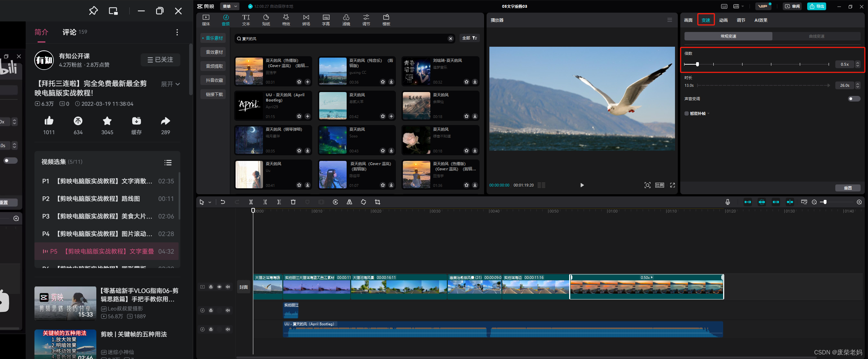Click the delete trash icon in timeline toolbar
The height and width of the screenshot is (359, 868).
pyautogui.click(x=293, y=202)
